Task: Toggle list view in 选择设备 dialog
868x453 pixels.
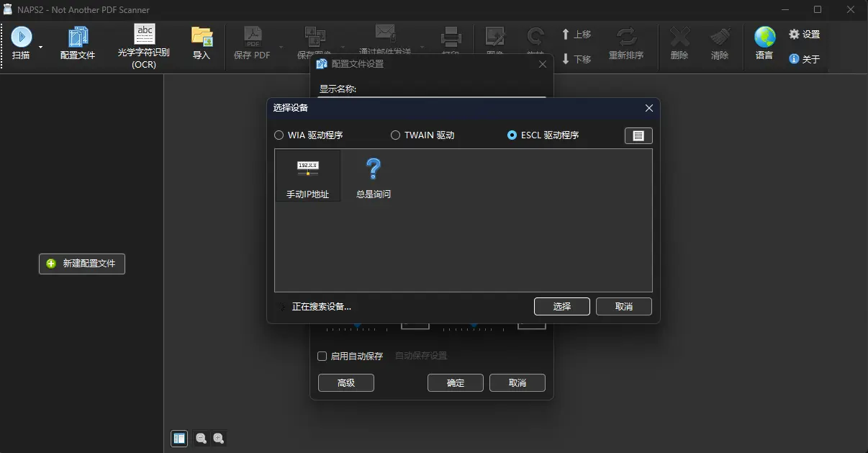Action: 638,135
